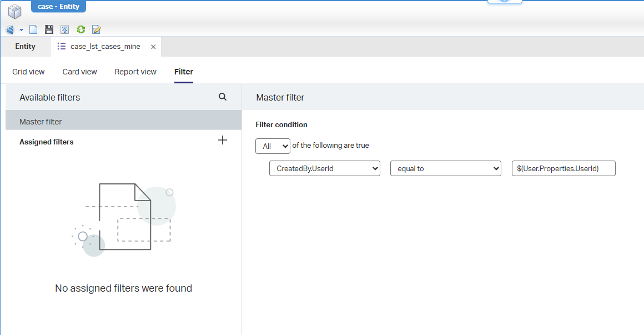This screenshot has width=644, height=335.
Task: Click the edit document pencil icon
Action: [97, 29]
